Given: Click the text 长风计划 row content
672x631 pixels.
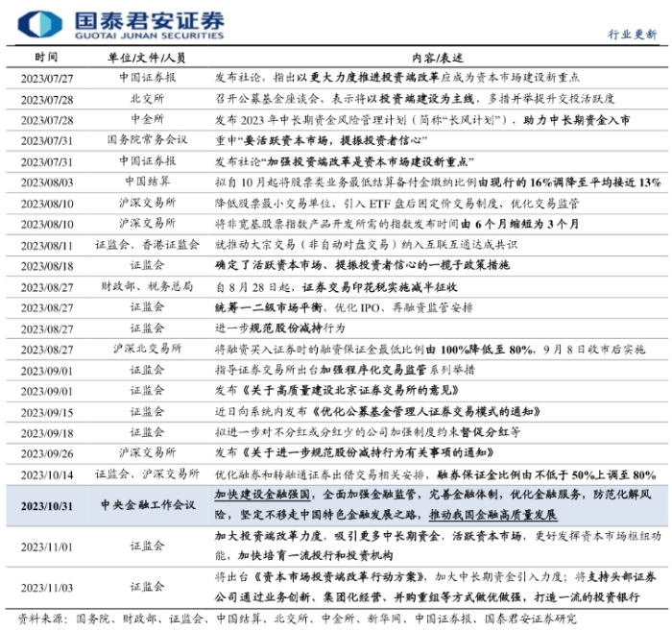Looking at the screenshot, I should (x=422, y=120).
